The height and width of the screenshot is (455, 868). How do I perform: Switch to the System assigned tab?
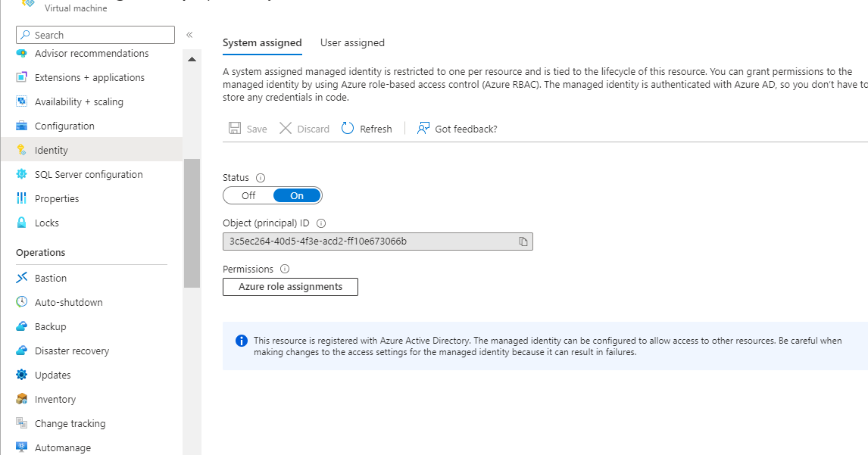coord(262,42)
